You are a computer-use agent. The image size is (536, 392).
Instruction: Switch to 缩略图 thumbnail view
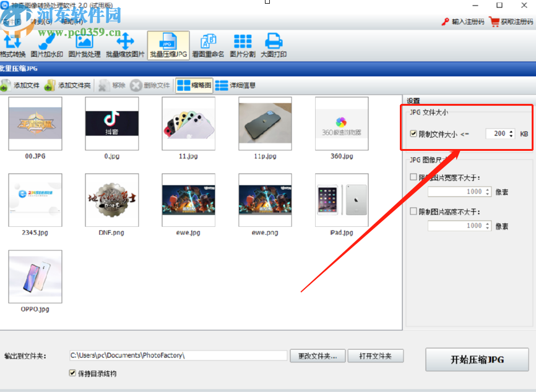click(194, 85)
